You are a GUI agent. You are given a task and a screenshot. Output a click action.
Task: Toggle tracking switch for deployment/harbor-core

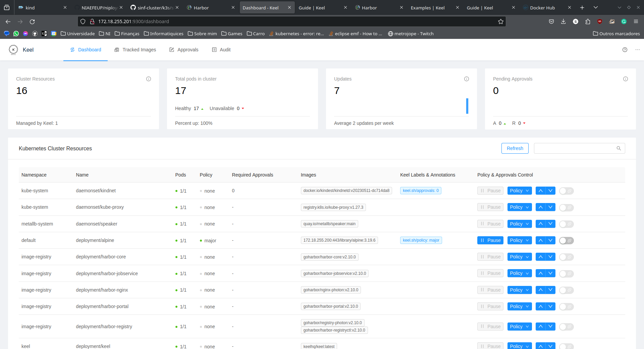coord(567,257)
